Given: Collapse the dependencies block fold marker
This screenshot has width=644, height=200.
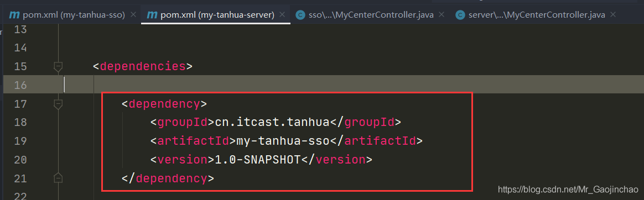Looking at the screenshot, I should [x=58, y=66].
